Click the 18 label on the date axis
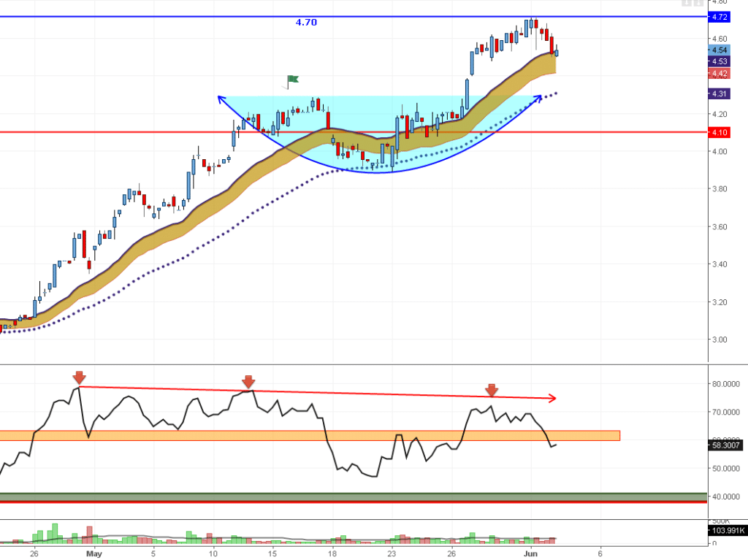Viewport: 748px width, 560px height. pyautogui.click(x=332, y=554)
